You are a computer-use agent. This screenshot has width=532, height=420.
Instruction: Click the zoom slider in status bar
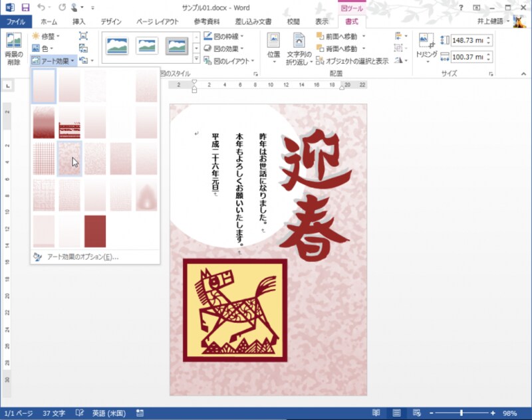461,413
